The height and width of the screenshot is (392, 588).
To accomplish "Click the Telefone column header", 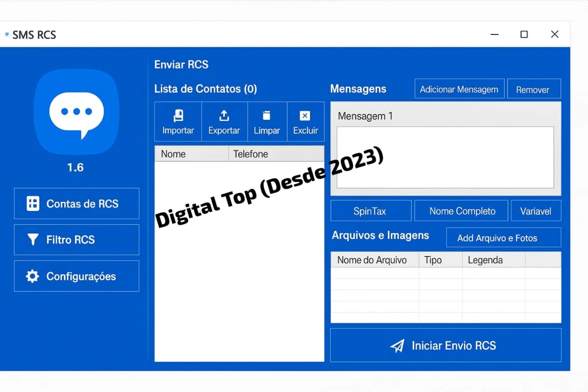I will pyautogui.click(x=276, y=154).
